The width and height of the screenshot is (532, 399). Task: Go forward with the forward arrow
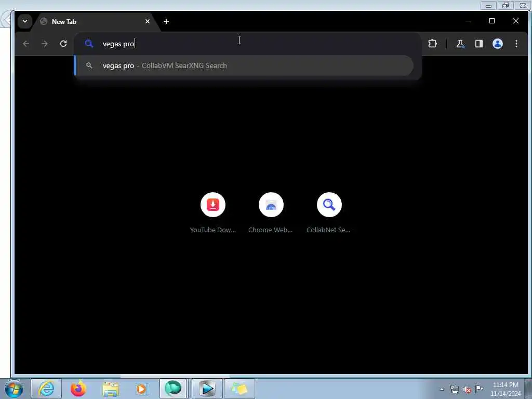point(45,44)
